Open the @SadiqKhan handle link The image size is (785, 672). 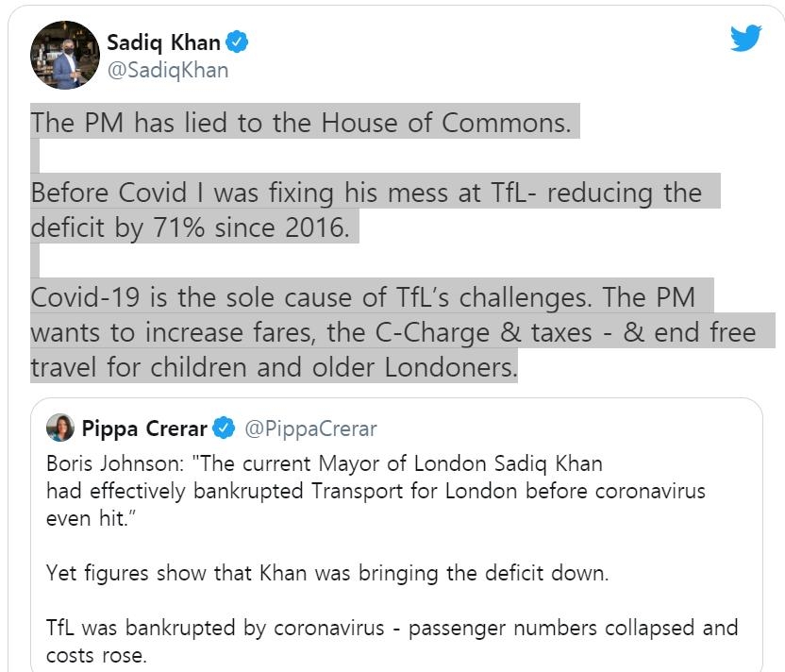[x=167, y=70]
